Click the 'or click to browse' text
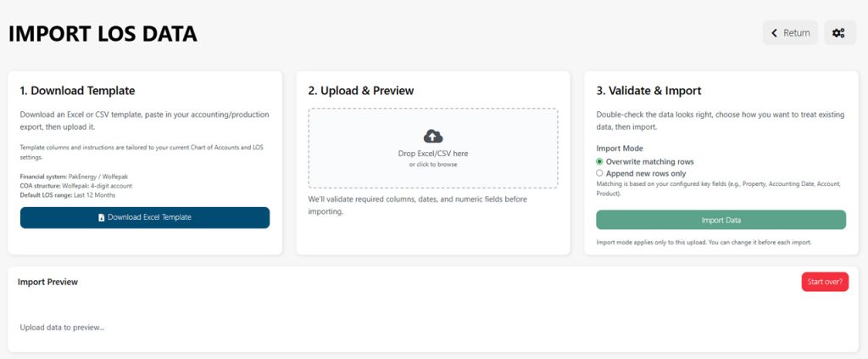 coord(433,165)
